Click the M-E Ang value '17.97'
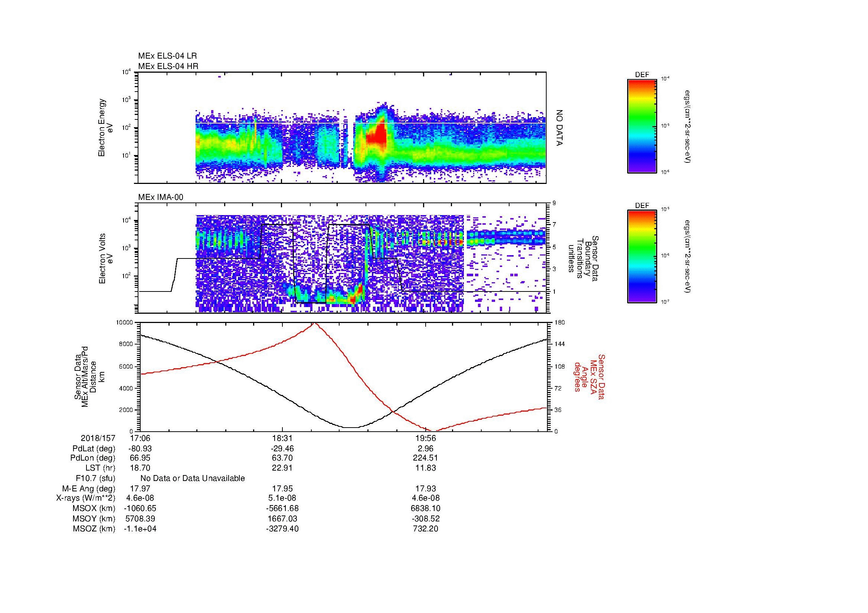The width and height of the screenshot is (868, 613). [x=140, y=488]
